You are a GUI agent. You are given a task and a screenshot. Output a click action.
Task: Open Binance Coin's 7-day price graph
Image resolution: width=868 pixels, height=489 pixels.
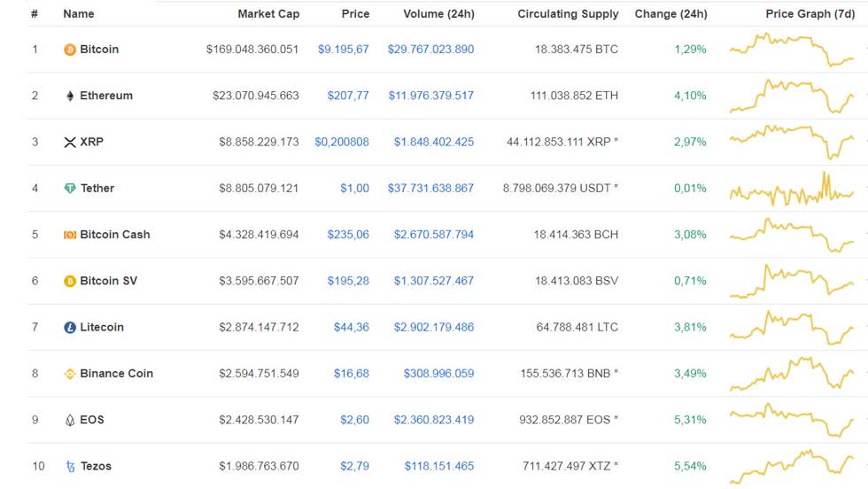(x=792, y=374)
